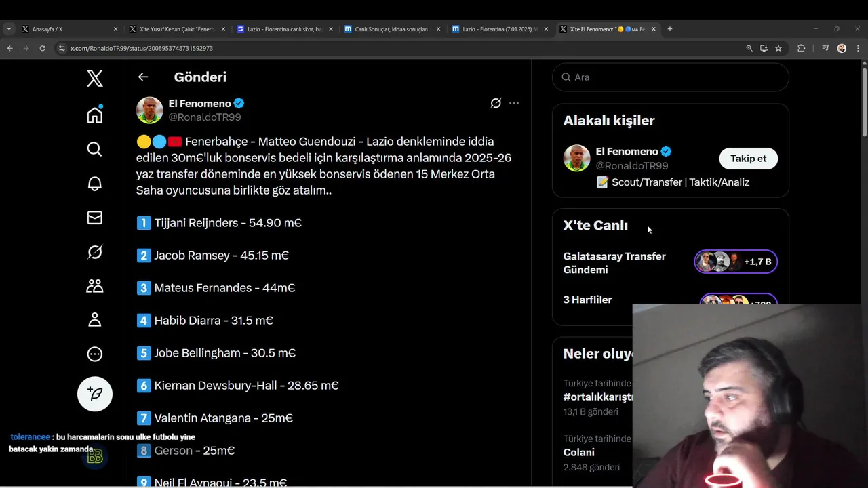The height and width of the screenshot is (488, 868).
Task: Click "Mateus Fernandes - 44m€" line
Action: click(x=216, y=288)
